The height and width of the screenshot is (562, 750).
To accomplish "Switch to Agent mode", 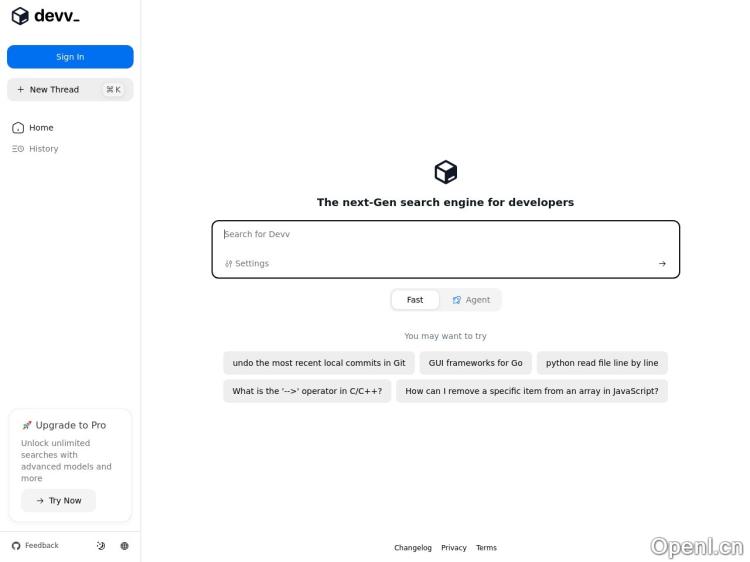I will 470,300.
